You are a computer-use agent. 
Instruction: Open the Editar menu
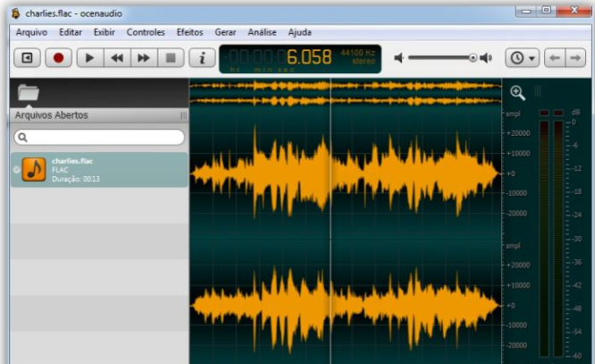[71, 32]
